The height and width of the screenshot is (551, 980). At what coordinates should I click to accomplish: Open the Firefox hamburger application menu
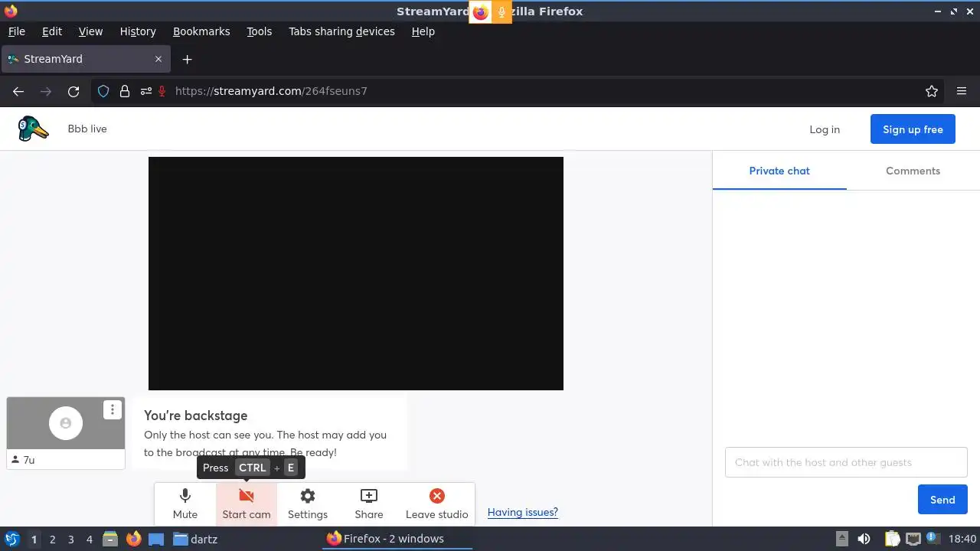(962, 91)
